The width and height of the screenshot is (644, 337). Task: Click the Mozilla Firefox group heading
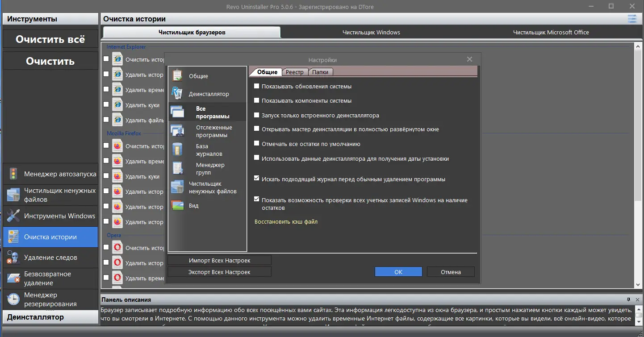pos(124,133)
